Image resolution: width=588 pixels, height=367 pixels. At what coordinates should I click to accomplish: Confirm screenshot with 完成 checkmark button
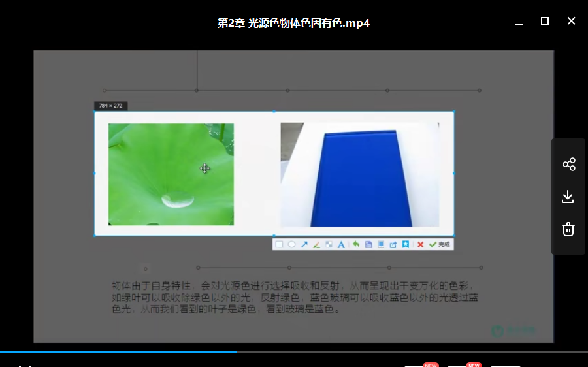[440, 244]
